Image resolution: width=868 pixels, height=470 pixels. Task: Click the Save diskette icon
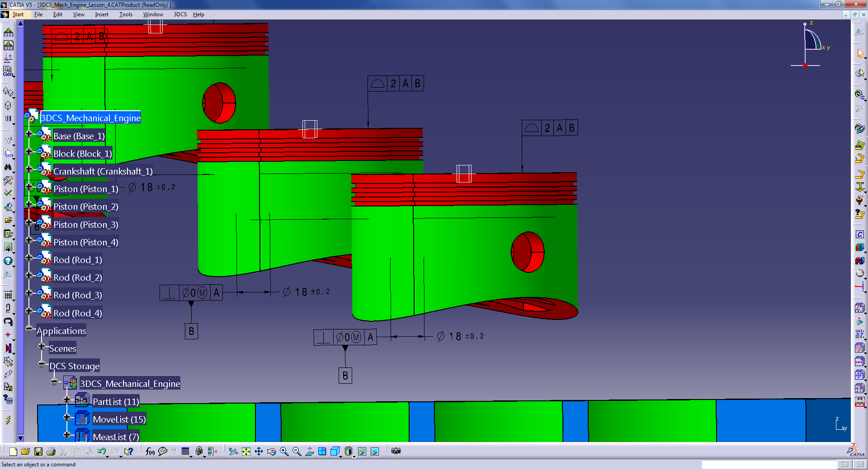[x=38, y=451]
